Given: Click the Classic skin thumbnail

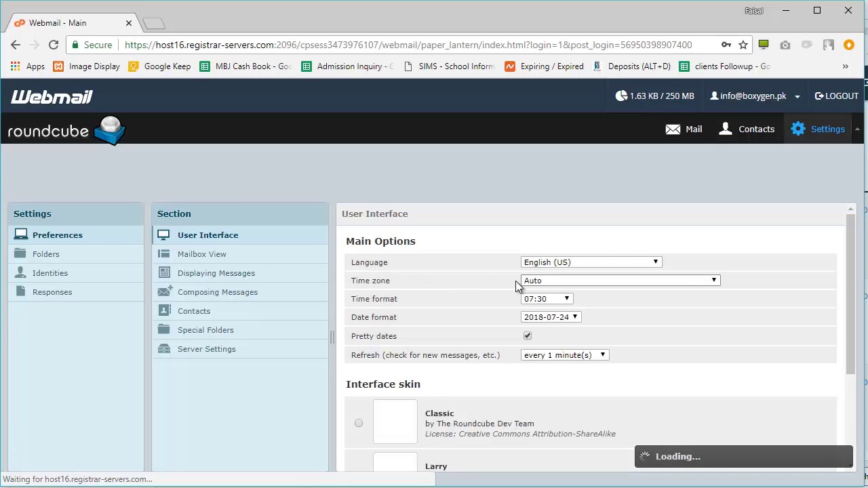Looking at the screenshot, I should click(x=395, y=422).
